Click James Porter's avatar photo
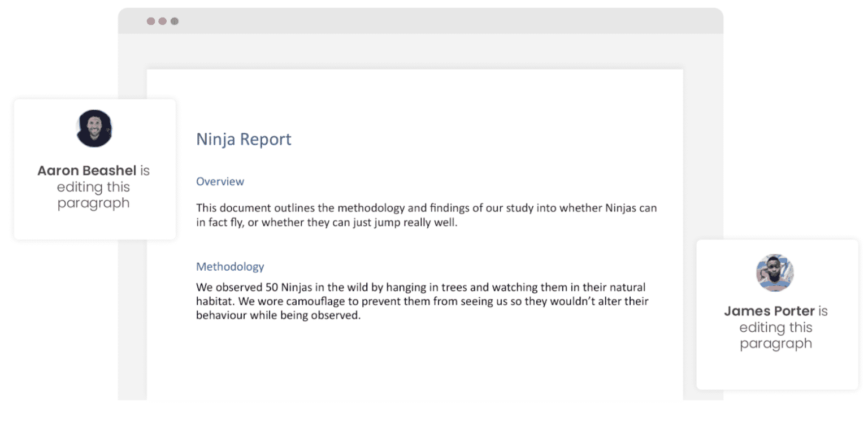Screen dimensions: 868x430 (x=775, y=272)
